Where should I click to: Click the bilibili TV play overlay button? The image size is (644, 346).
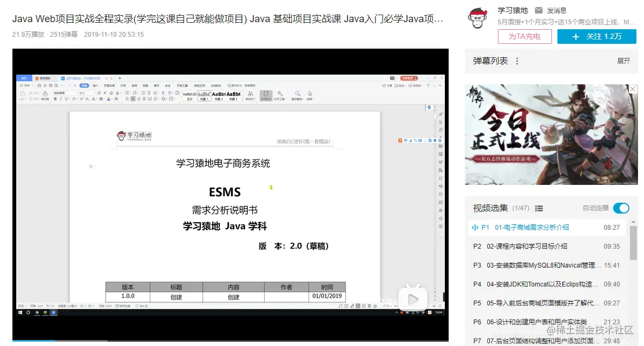pyautogui.click(x=413, y=298)
